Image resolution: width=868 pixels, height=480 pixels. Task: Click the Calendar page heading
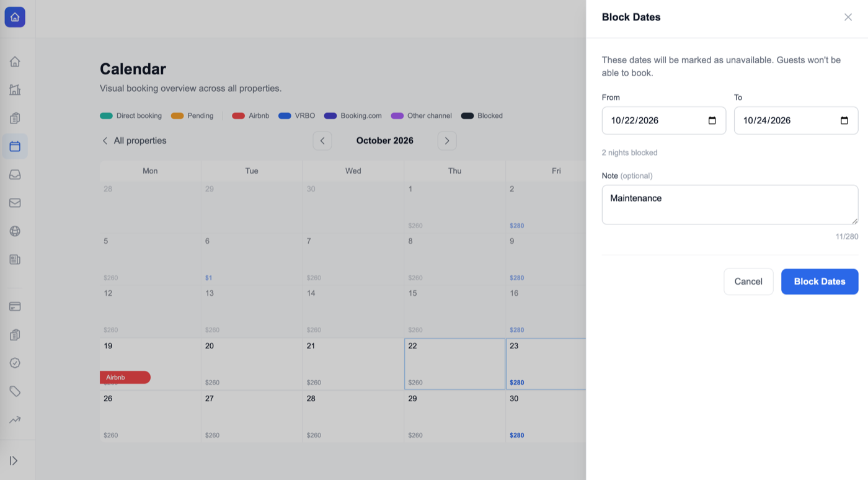coord(133,69)
